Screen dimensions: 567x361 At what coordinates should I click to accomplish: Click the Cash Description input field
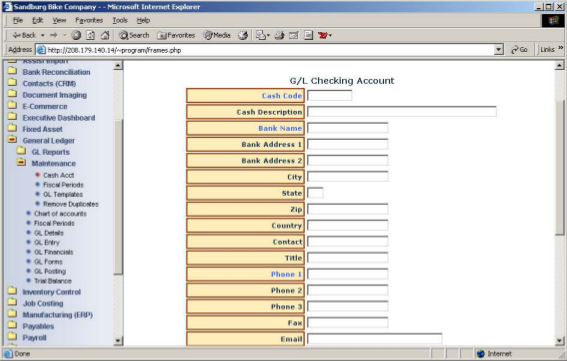click(402, 111)
